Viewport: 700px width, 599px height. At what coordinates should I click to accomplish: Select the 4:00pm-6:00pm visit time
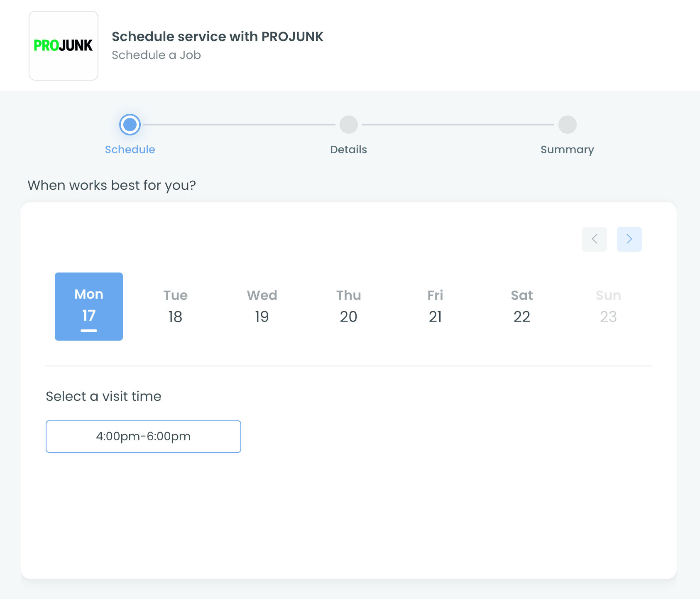point(143,437)
